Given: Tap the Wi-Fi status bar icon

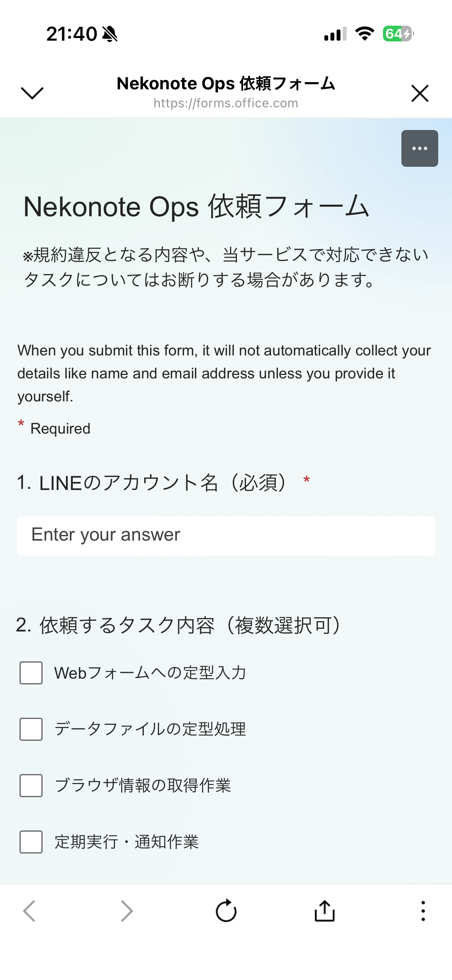Looking at the screenshot, I should (x=364, y=34).
